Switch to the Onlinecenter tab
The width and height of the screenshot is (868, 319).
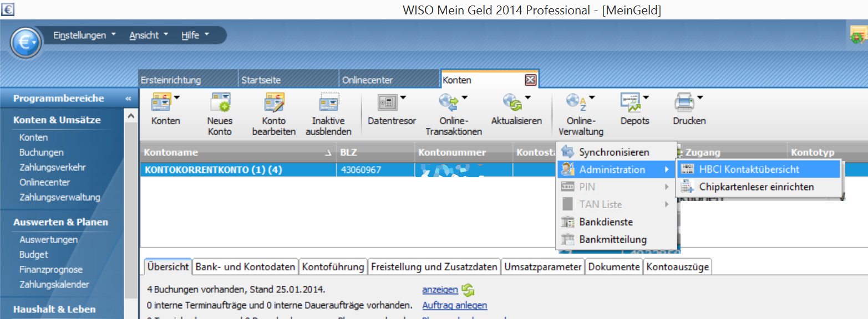coord(389,80)
